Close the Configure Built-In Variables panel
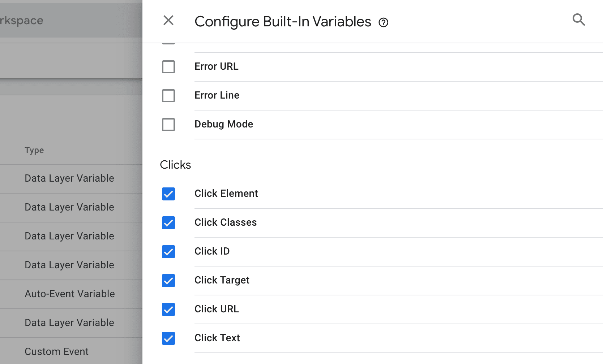This screenshot has height=364, width=603. [168, 21]
